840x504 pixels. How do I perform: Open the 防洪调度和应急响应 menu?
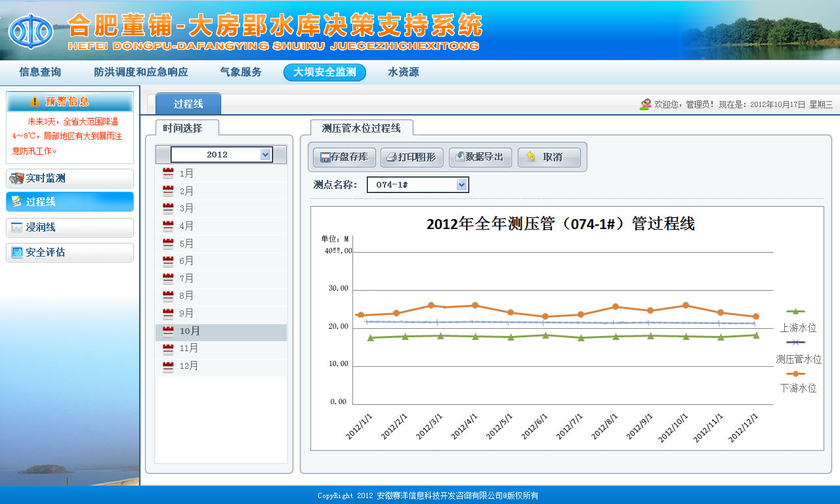[140, 72]
